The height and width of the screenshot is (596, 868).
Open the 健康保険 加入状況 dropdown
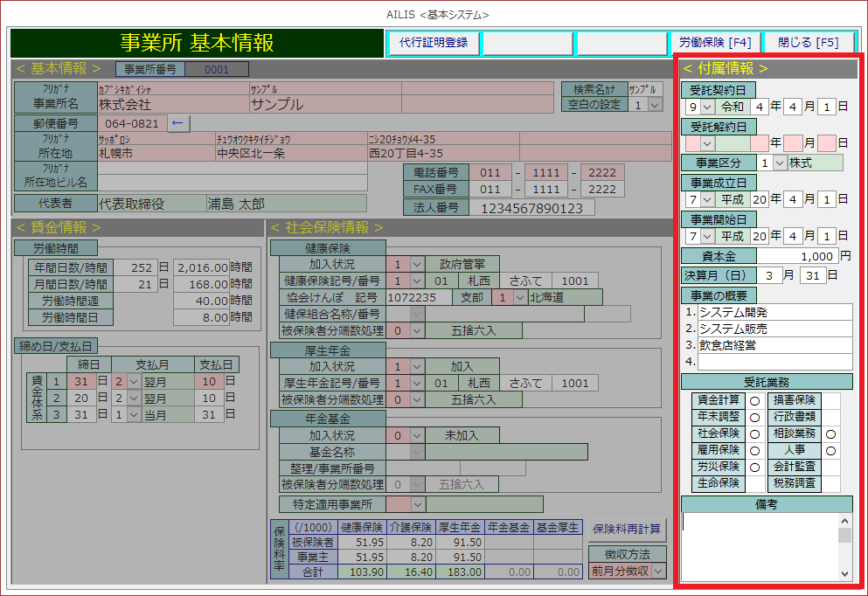tap(416, 264)
